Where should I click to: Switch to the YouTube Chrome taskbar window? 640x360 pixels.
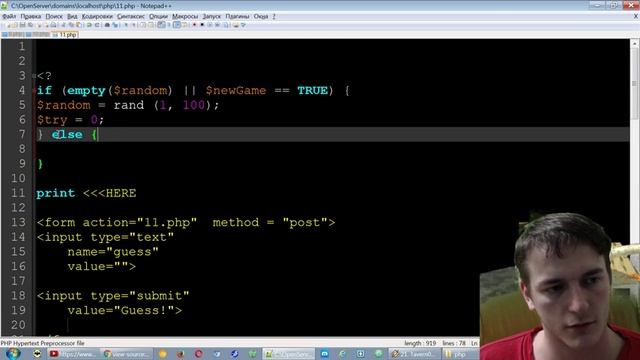click(x=72, y=354)
